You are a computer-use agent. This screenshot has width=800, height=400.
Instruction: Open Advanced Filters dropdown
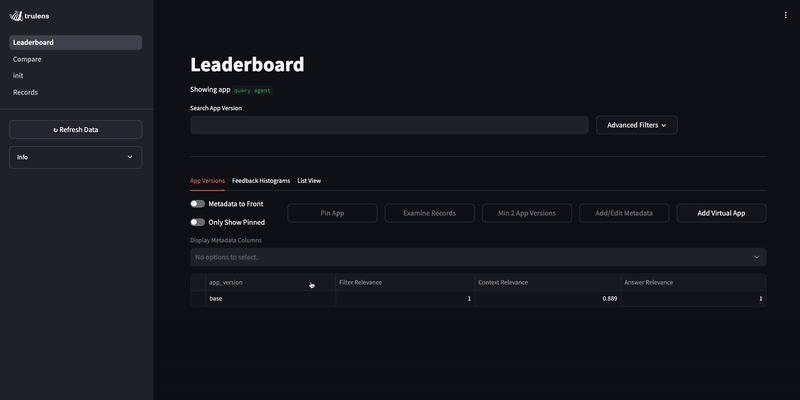point(637,125)
